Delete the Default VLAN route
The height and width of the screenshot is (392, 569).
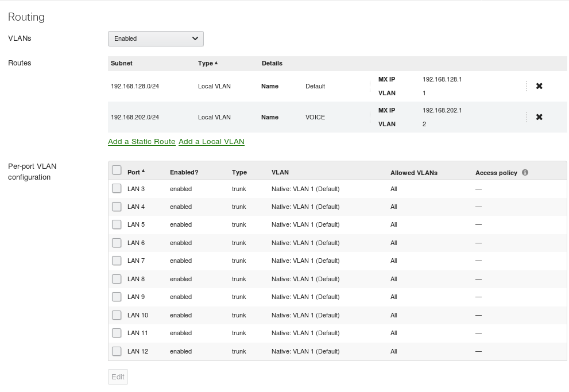click(x=539, y=86)
